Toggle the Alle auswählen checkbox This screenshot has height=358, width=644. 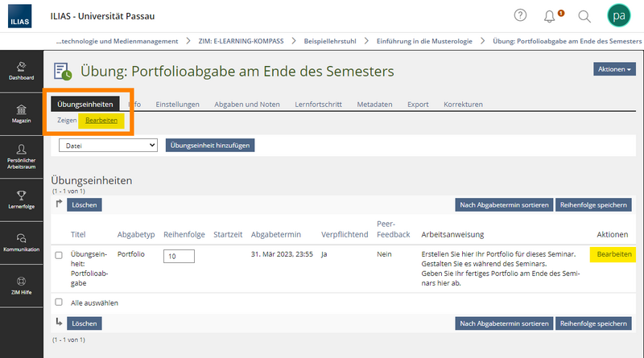(58, 302)
